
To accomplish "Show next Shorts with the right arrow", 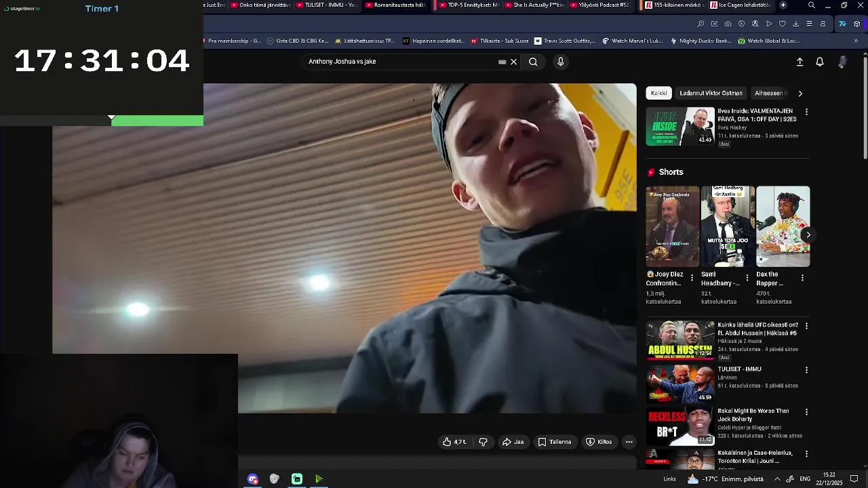I will 808,235.
